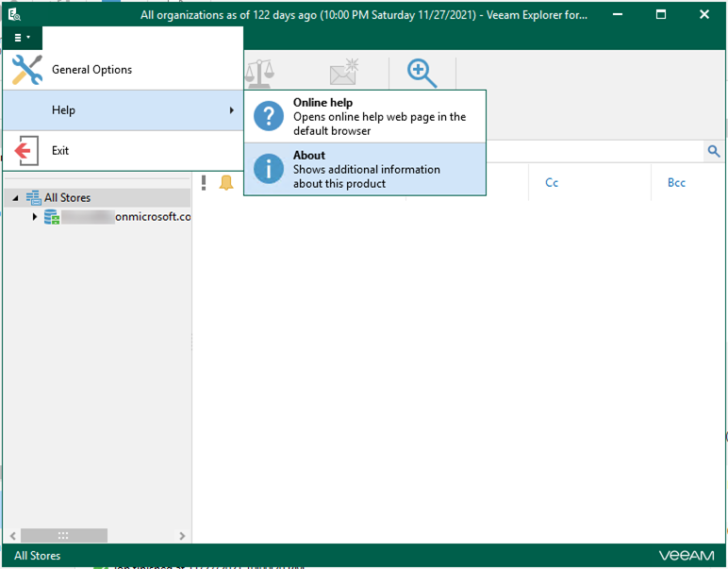The width and height of the screenshot is (728, 569).
Task: Minimize the Veeam Explorer window
Action: [x=618, y=14]
